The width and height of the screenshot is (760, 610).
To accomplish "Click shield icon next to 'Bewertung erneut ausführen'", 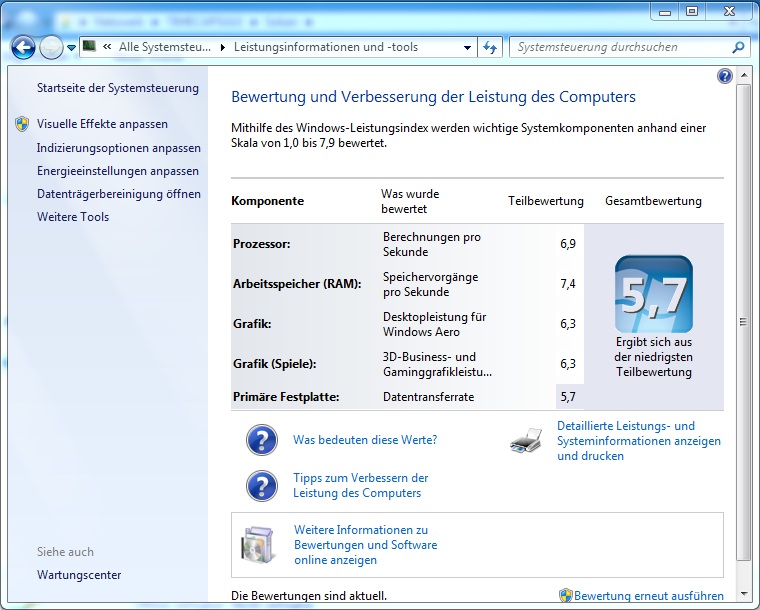I will (566, 595).
